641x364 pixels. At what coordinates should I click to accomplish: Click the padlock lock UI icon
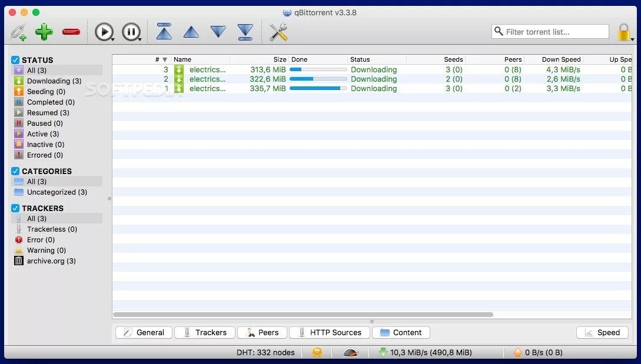coord(623,32)
